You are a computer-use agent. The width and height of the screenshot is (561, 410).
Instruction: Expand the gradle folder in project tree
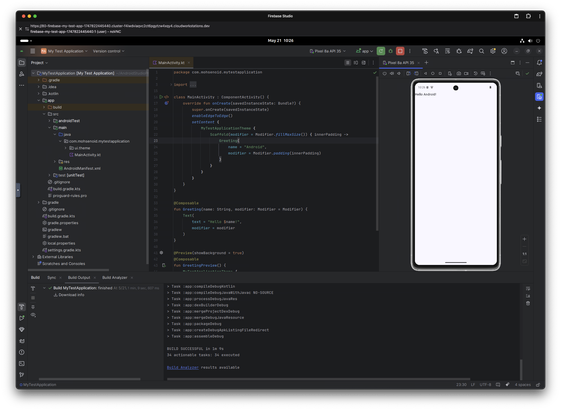point(39,202)
